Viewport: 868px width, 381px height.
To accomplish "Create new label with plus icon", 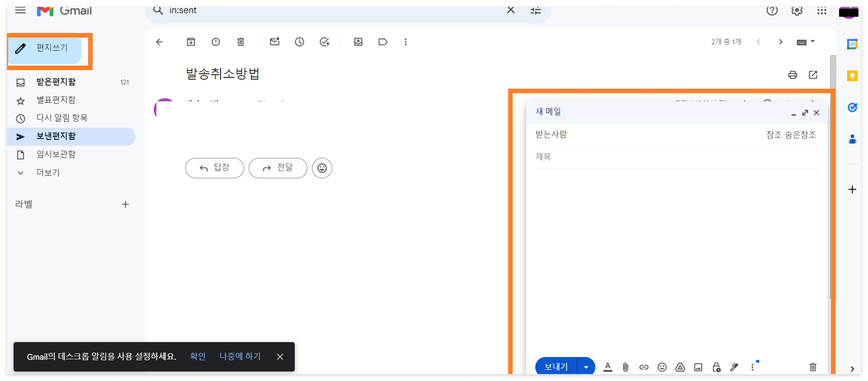I will [x=126, y=205].
